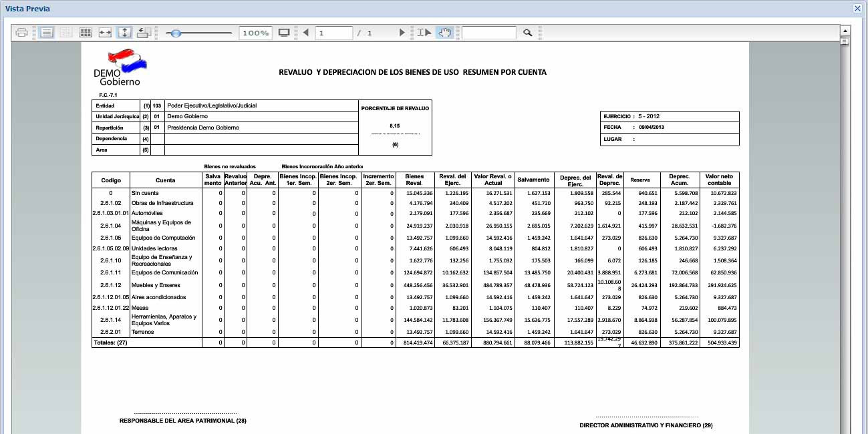Click 'RESPONSABLE DEL AREA PATRIMONIAL (28)' signature

(x=183, y=421)
